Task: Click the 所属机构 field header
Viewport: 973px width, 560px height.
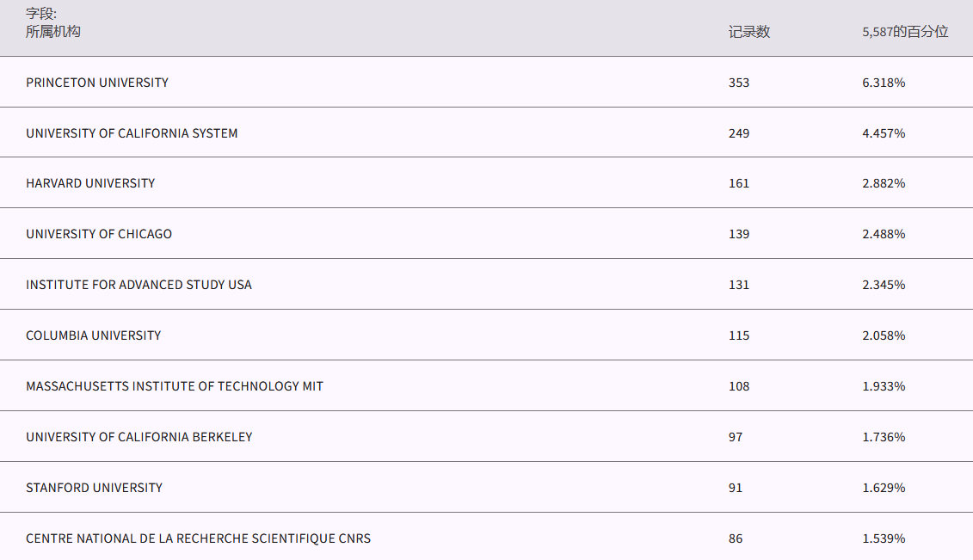Action: pyautogui.click(x=53, y=32)
